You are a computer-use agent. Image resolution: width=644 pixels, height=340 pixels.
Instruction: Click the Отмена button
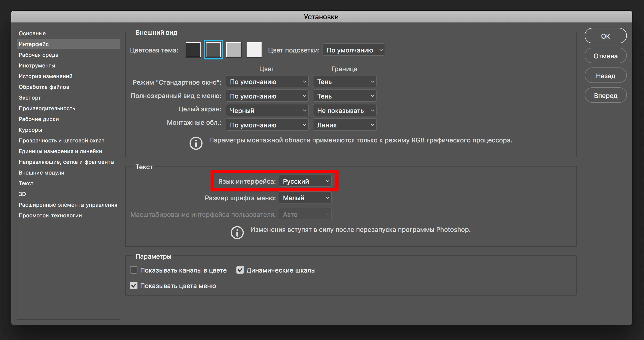tap(605, 56)
